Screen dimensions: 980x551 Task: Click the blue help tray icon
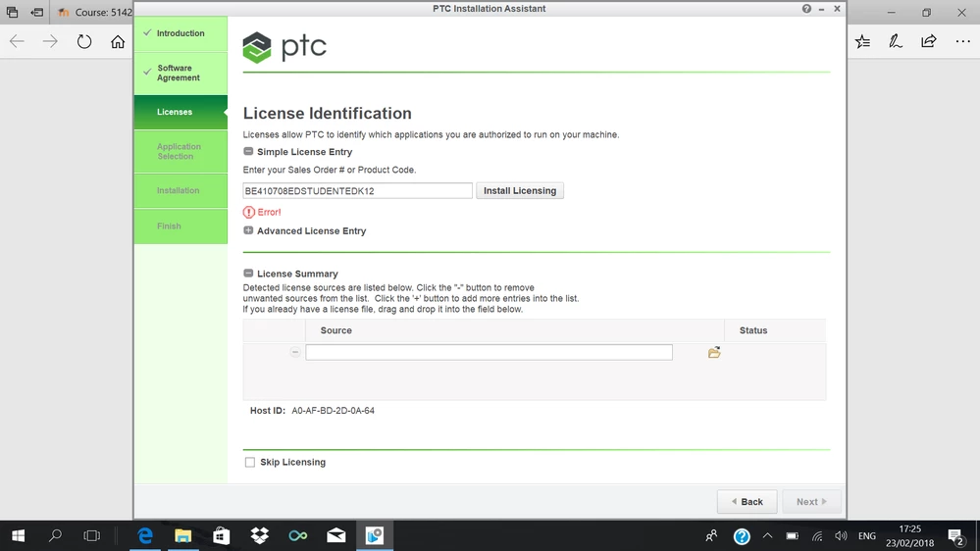(742, 536)
